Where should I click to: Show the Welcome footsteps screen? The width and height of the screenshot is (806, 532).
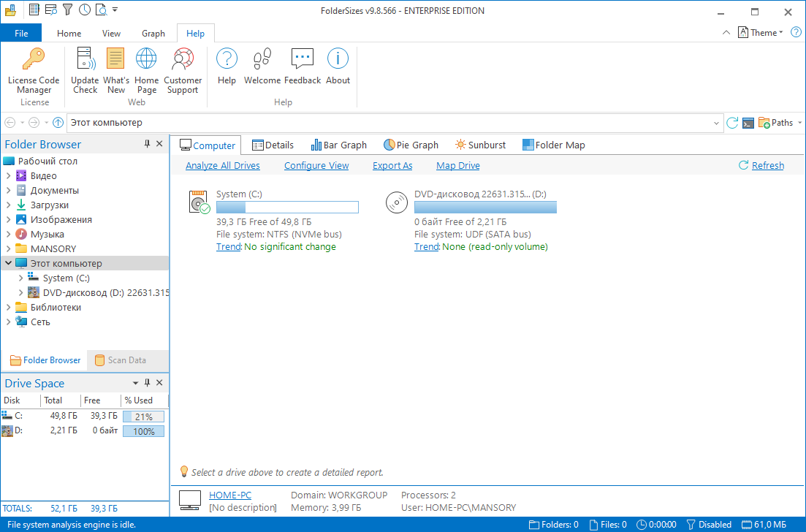point(262,66)
